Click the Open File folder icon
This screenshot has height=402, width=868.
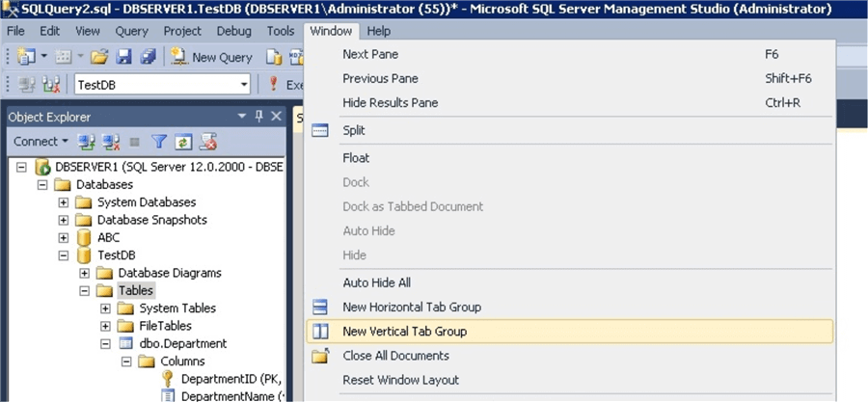click(x=99, y=57)
